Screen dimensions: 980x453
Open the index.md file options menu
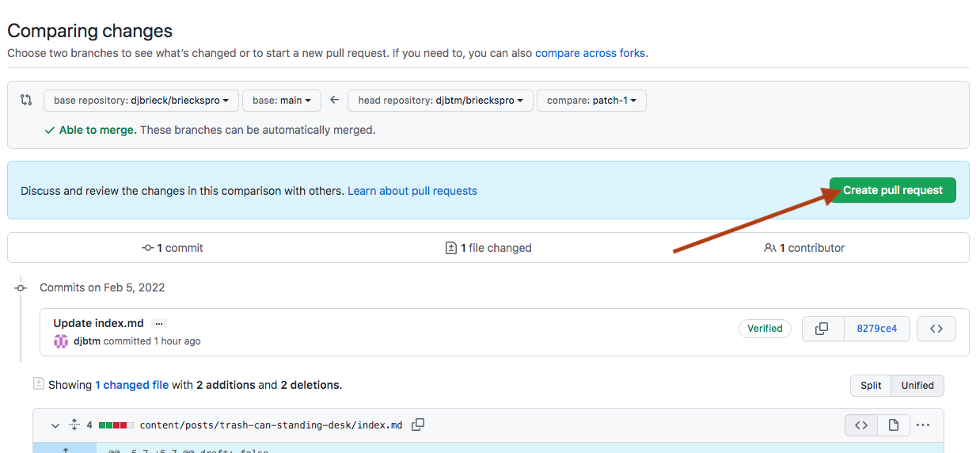coord(923,425)
